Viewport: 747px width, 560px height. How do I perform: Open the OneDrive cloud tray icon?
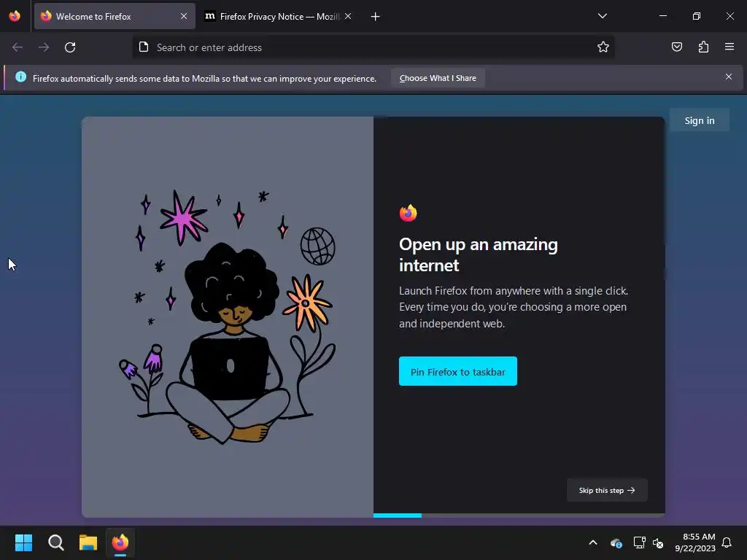click(x=616, y=542)
